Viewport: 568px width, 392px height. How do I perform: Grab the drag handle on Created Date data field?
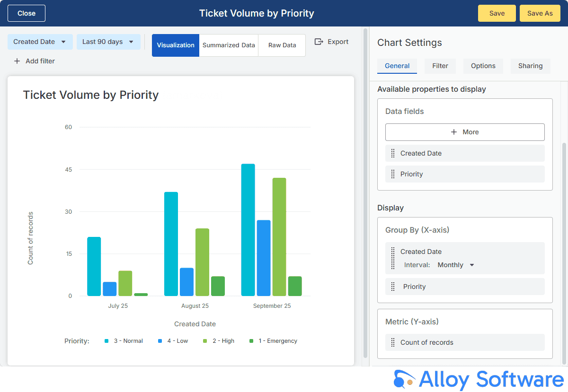pos(393,153)
